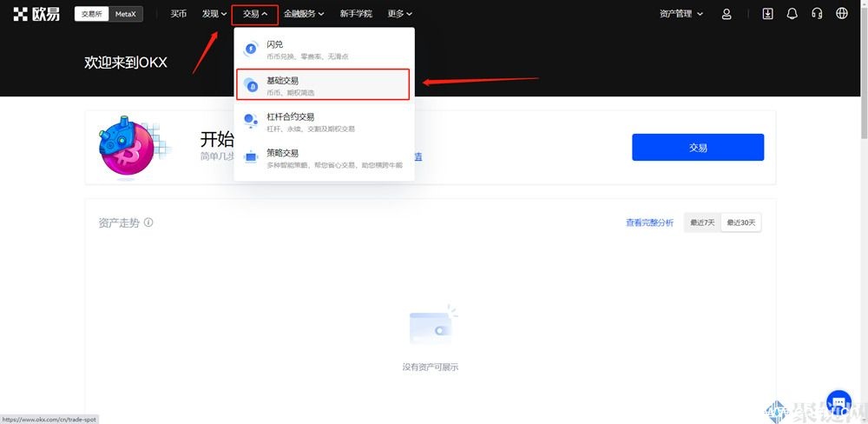Screen dimensions: 868x424
Task: Expand the 金融服务 dropdown menu
Action: pyautogui.click(x=304, y=14)
